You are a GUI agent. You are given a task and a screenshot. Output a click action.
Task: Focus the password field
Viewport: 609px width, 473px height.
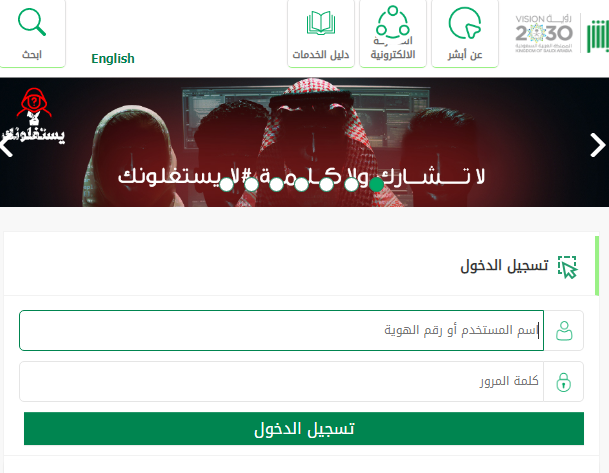(282, 381)
